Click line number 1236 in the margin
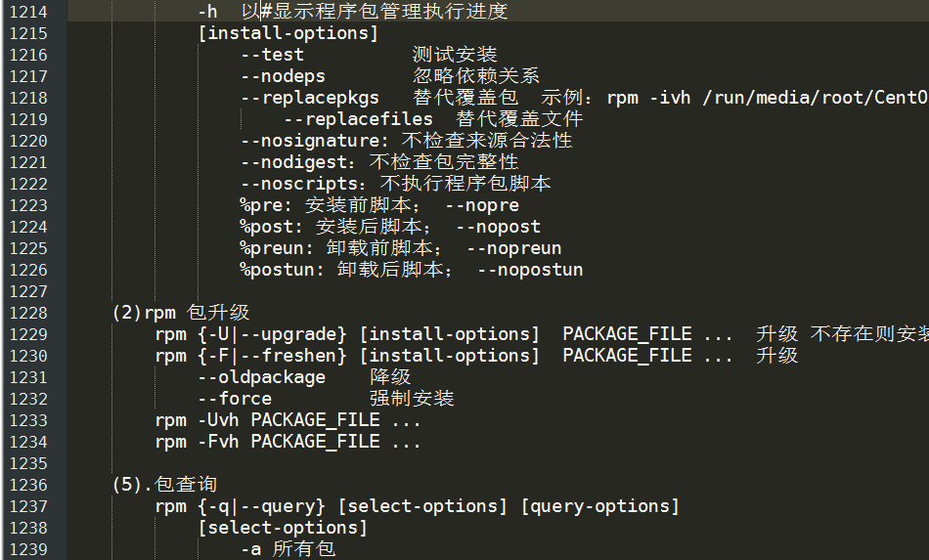Screen dimensions: 929x560 pyautogui.click(x=28, y=485)
